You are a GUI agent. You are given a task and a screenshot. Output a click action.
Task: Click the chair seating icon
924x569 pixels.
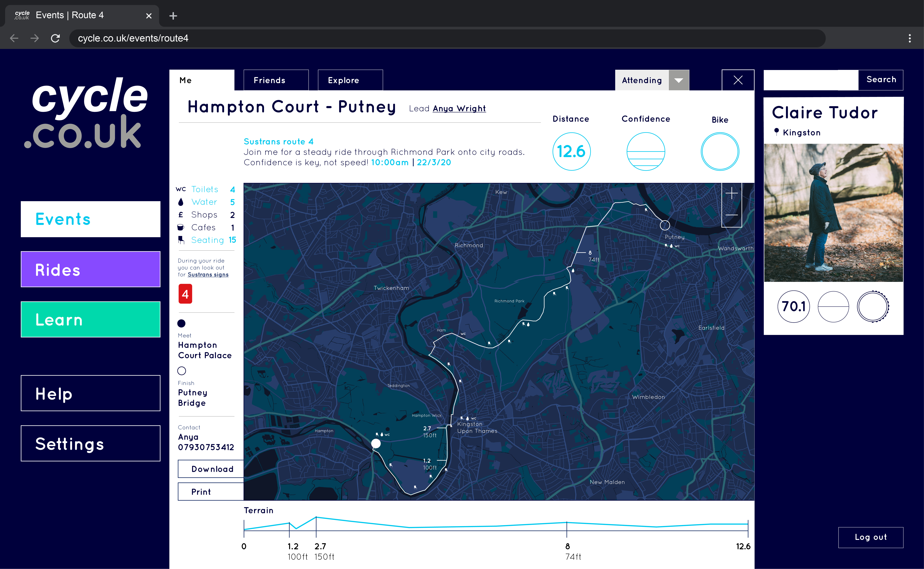181,240
